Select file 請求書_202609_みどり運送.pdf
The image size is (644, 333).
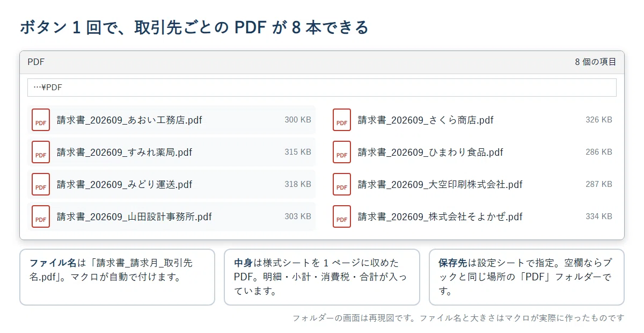click(171, 184)
